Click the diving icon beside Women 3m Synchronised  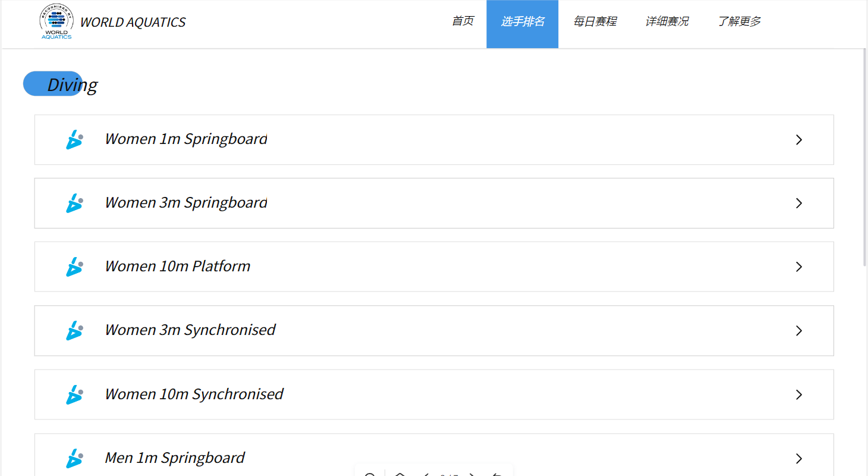point(74,330)
